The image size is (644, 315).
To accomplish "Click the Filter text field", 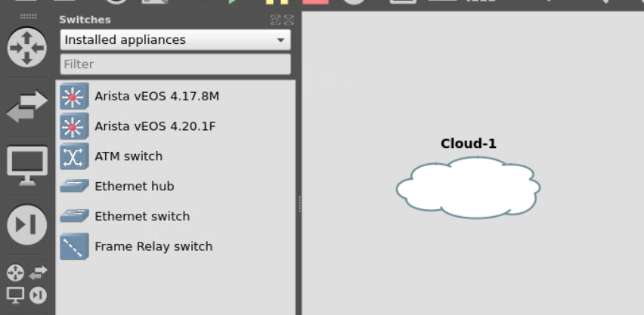I will coord(175,64).
